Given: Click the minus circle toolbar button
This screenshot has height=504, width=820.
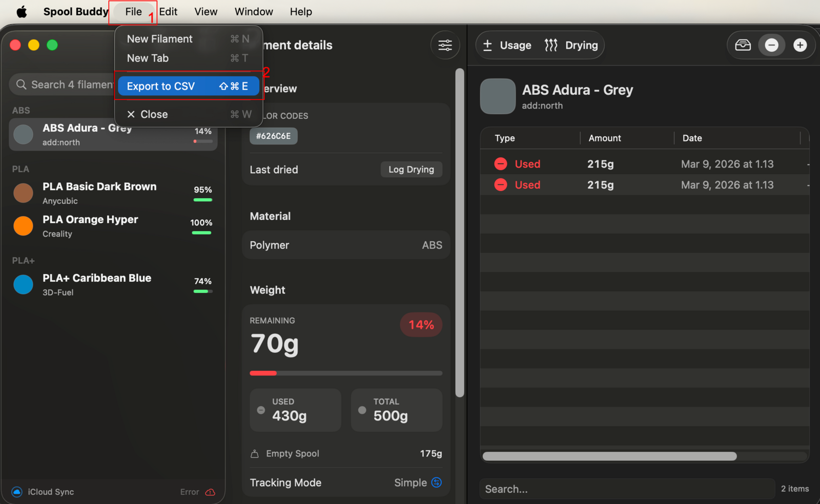Looking at the screenshot, I should pyautogui.click(x=771, y=45).
